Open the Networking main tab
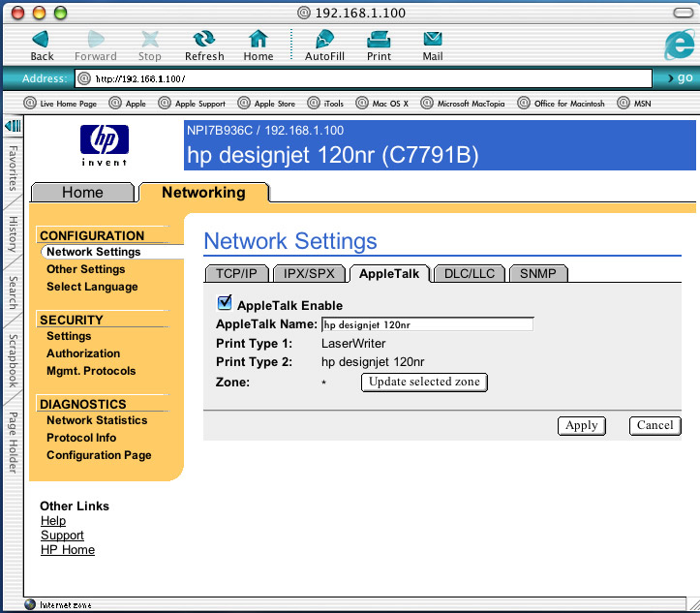Viewport: 700px width, 613px height. tap(203, 193)
